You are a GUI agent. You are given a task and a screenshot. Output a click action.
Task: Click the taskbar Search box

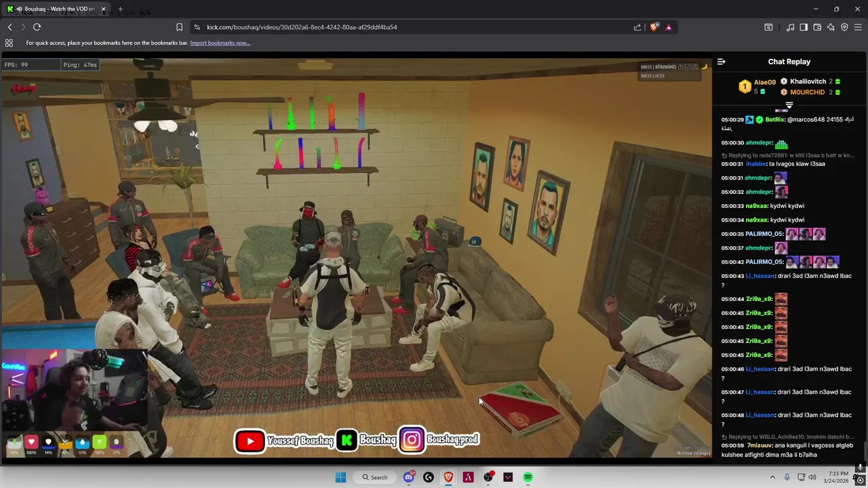pos(375,477)
